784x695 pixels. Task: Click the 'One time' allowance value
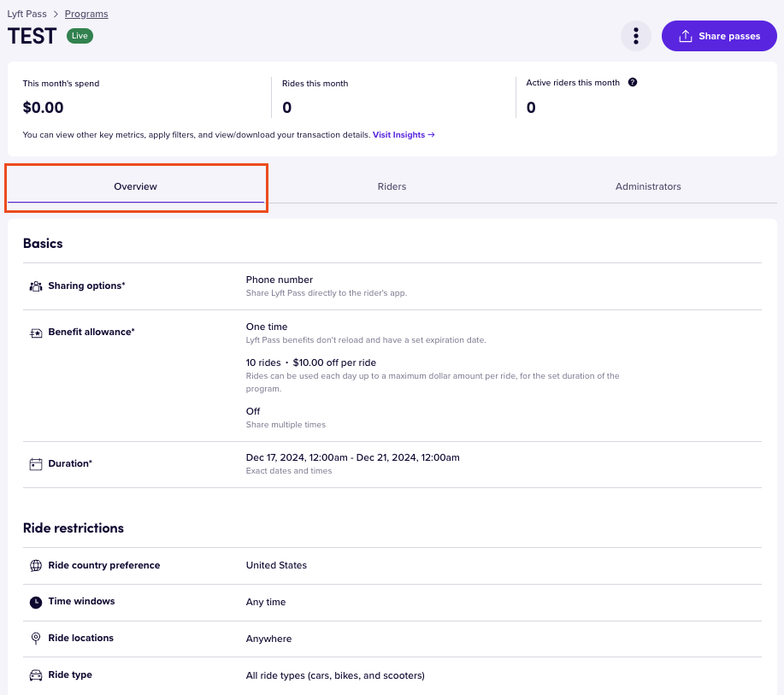(267, 327)
